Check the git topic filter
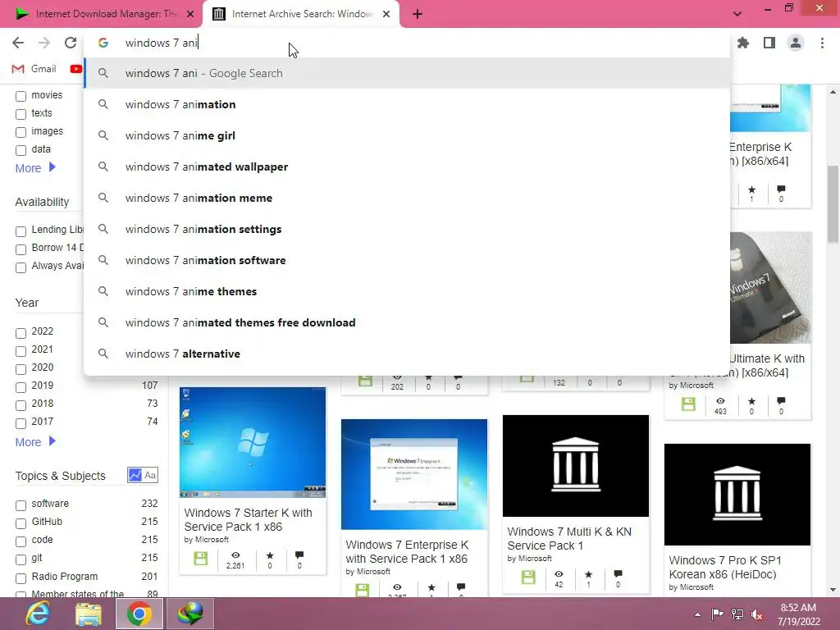The height and width of the screenshot is (630, 840). point(21,559)
